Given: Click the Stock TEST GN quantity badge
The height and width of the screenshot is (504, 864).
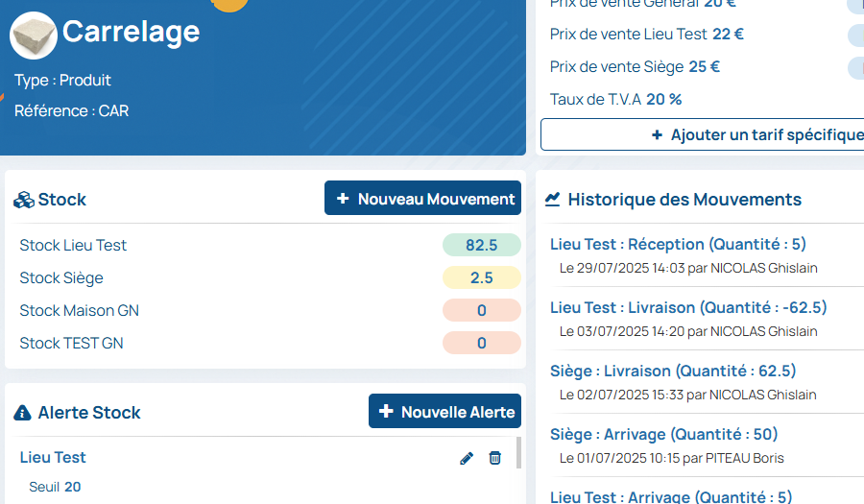Looking at the screenshot, I should click(481, 343).
